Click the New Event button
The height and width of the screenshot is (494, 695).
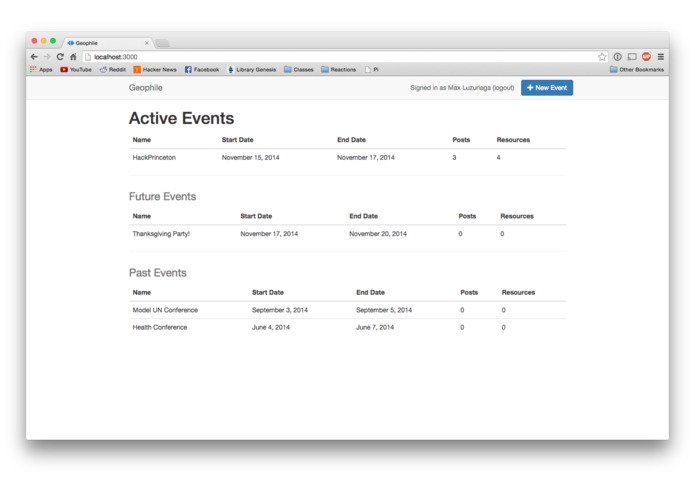click(x=547, y=88)
